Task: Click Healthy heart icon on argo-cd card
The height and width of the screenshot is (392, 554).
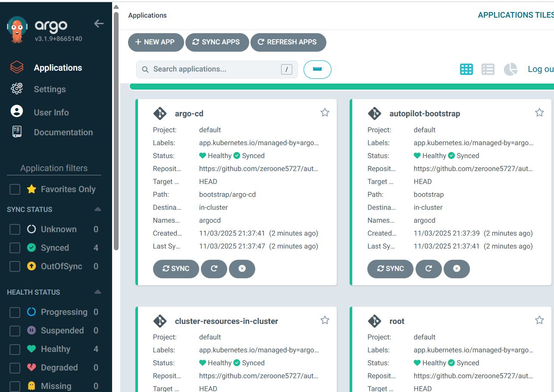Action: pyautogui.click(x=203, y=156)
